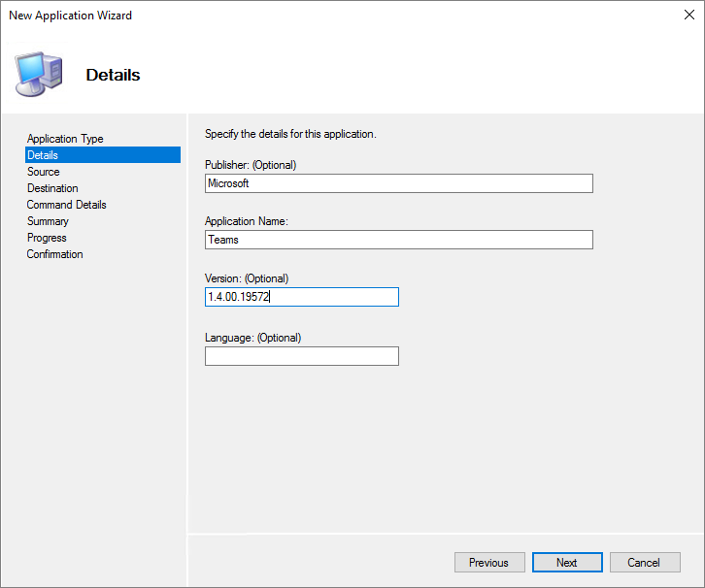Image resolution: width=705 pixels, height=588 pixels.
Task: Click the bold Details page heading
Action: pyautogui.click(x=113, y=75)
